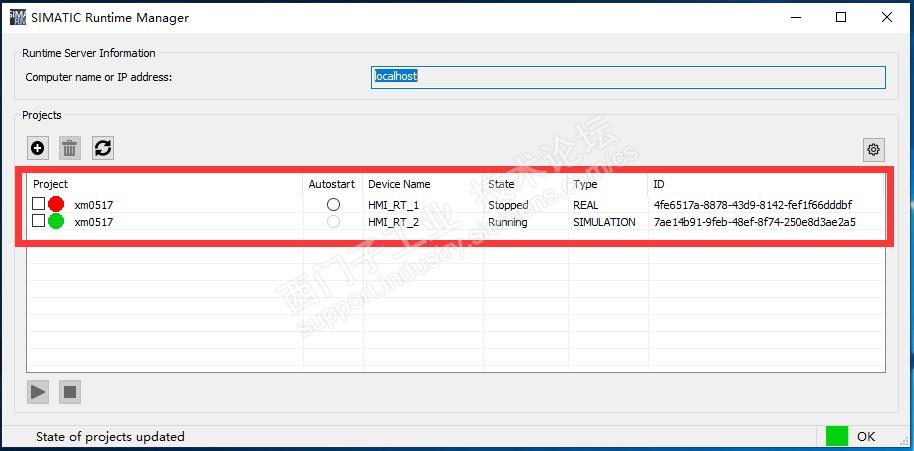Click the ID column header
Viewport: 914px width, 451px height.
tap(659, 184)
